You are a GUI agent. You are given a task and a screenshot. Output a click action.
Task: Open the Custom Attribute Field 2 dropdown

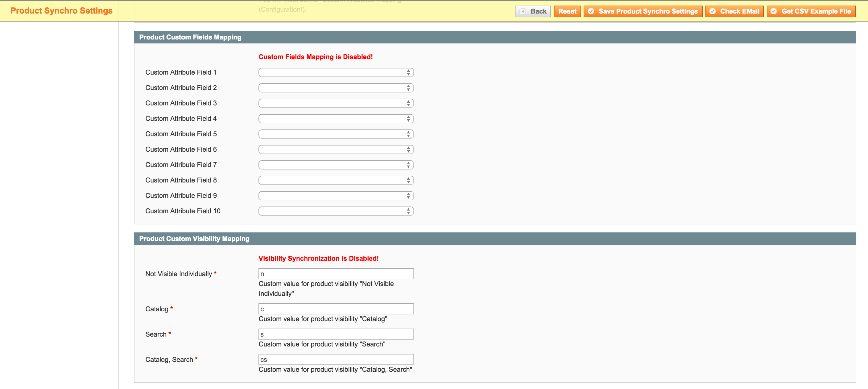tap(336, 88)
